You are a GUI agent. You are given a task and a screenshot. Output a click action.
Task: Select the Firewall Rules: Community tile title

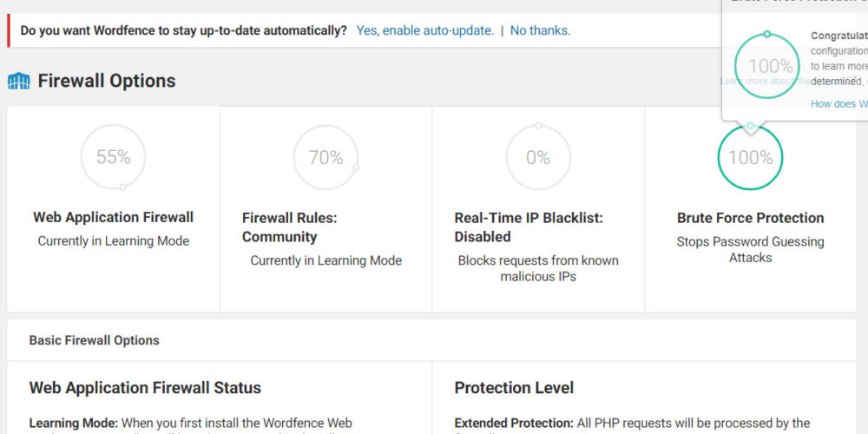tap(289, 227)
